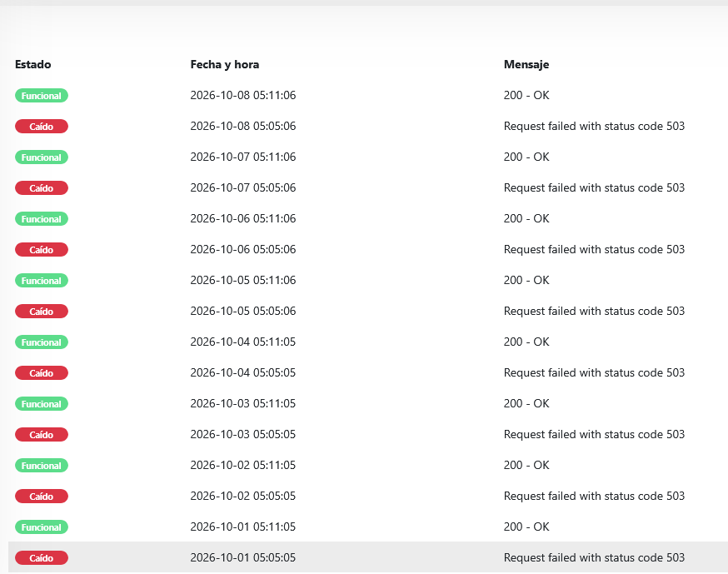Click the date 2026-10-06 05:11:06
This screenshot has width=728, height=574.
pyautogui.click(x=243, y=219)
